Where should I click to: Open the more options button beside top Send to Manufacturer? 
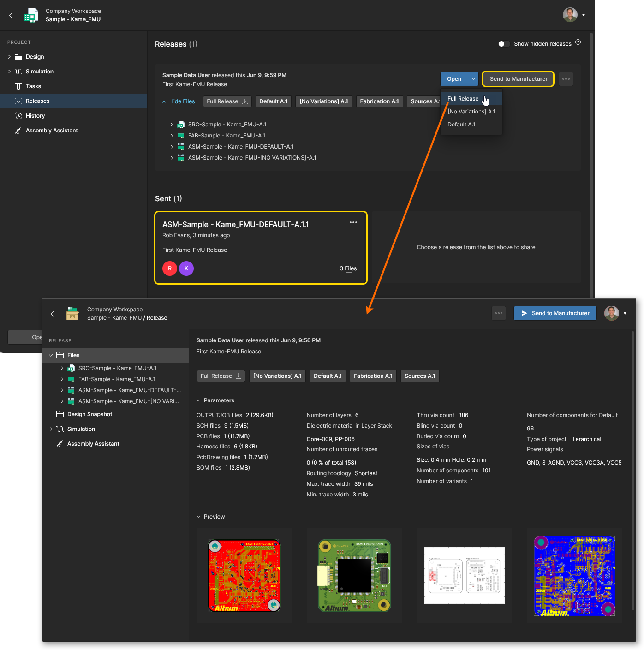point(566,79)
